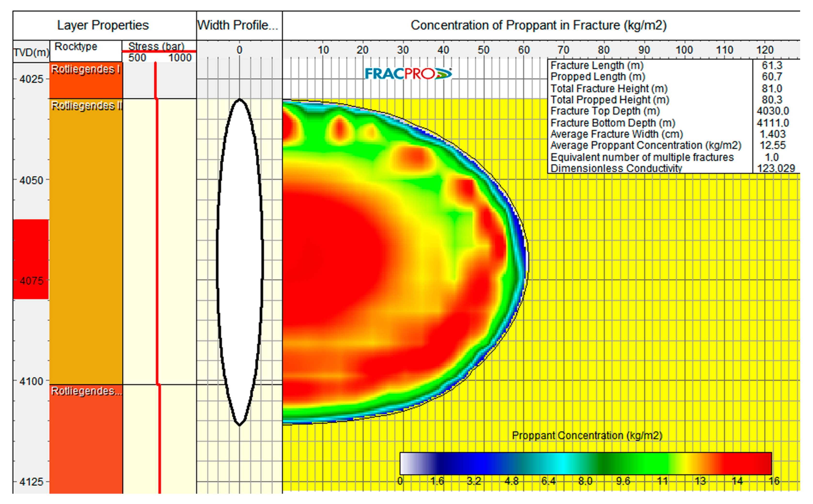Click the 4125 depth label

point(31,482)
